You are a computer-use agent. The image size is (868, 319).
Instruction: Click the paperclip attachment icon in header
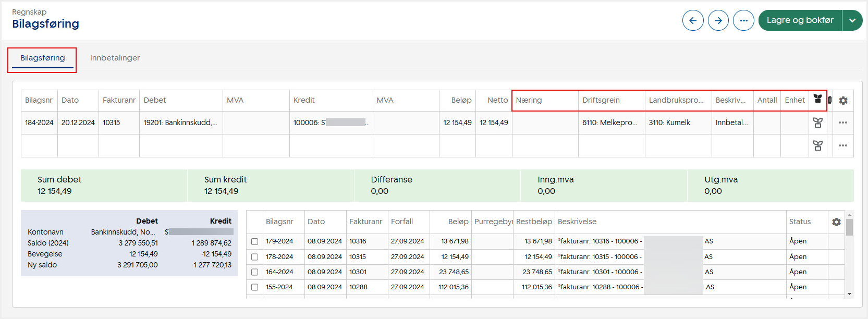(830, 100)
